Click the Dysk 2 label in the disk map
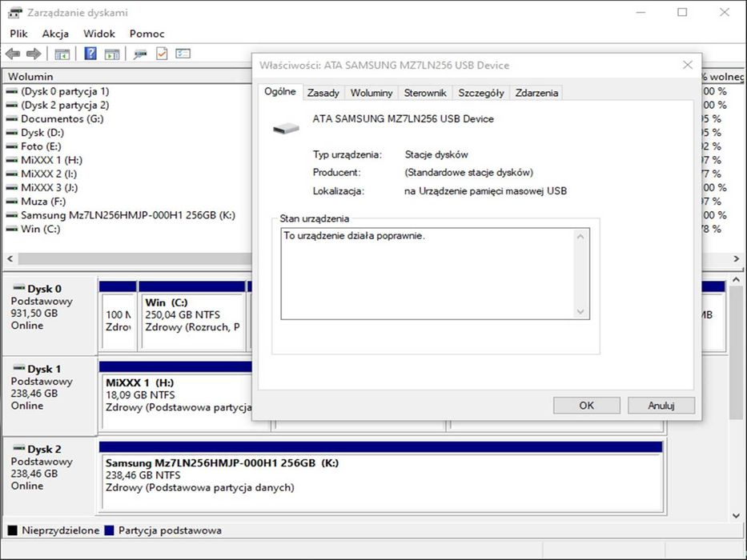 point(44,449)
